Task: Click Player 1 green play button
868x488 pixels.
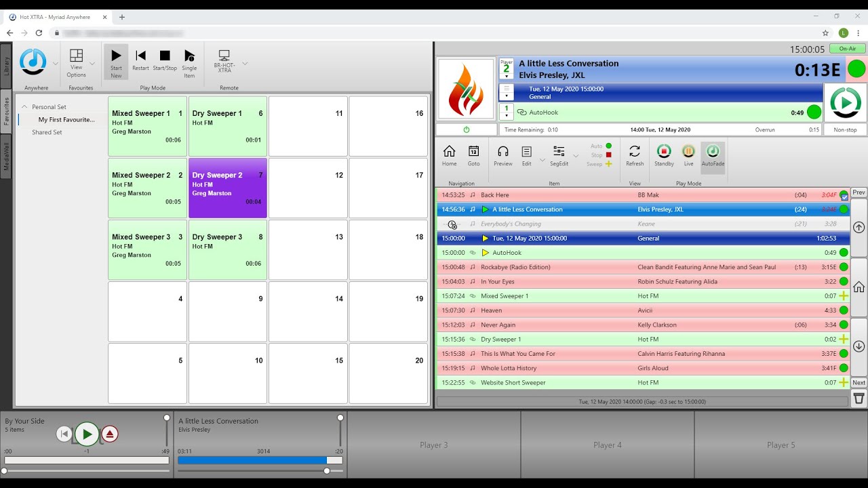Action: (87, 434)
